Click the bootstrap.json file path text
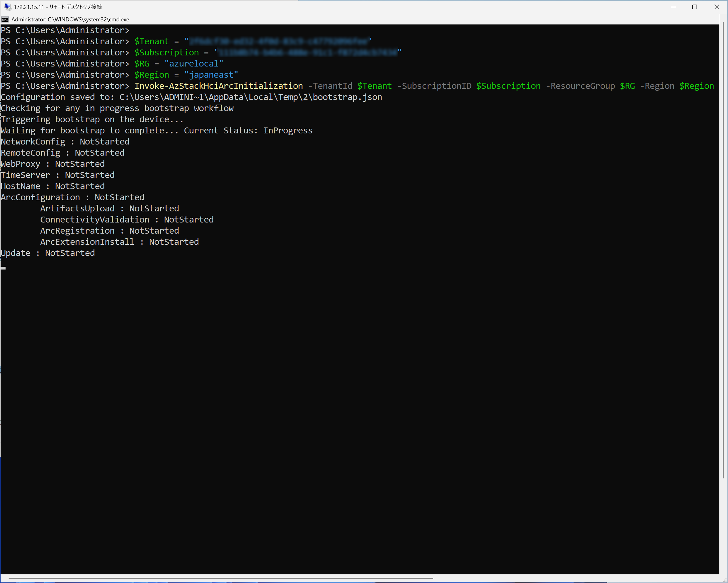This screenshot has height=583, width=728. click(251, 97)
